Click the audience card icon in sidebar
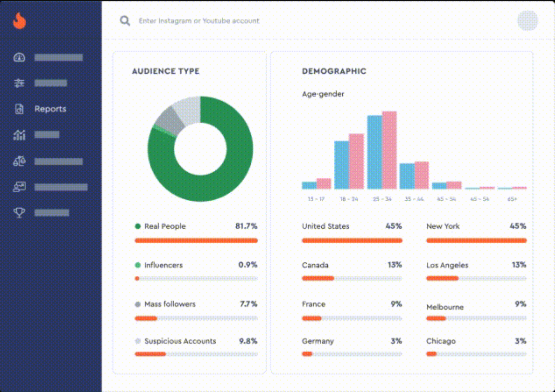Viewport: 555px width, 392px height. 19,187
